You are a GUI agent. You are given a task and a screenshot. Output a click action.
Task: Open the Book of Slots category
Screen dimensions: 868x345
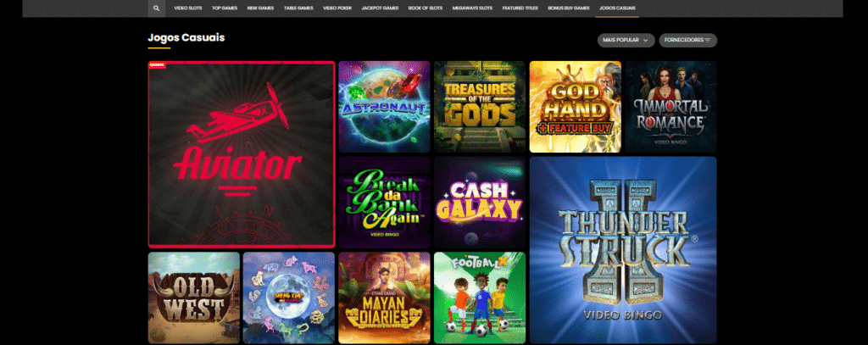tap(426, 8)
